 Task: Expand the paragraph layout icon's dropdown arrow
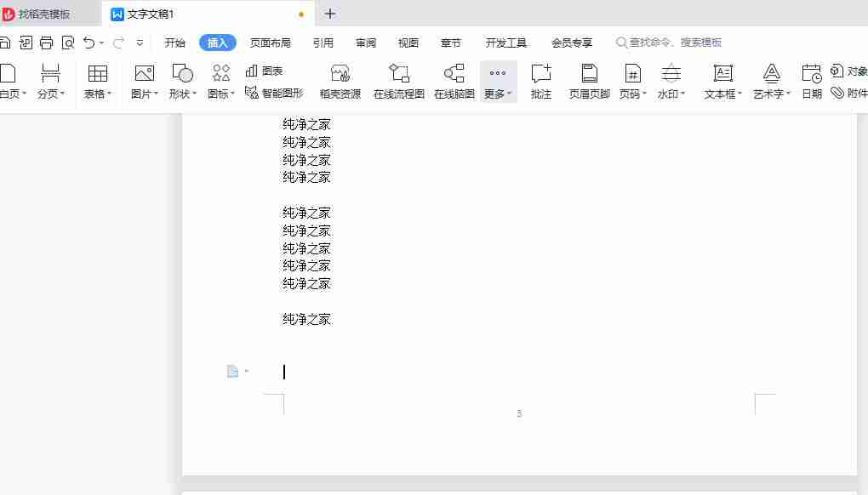247,371
